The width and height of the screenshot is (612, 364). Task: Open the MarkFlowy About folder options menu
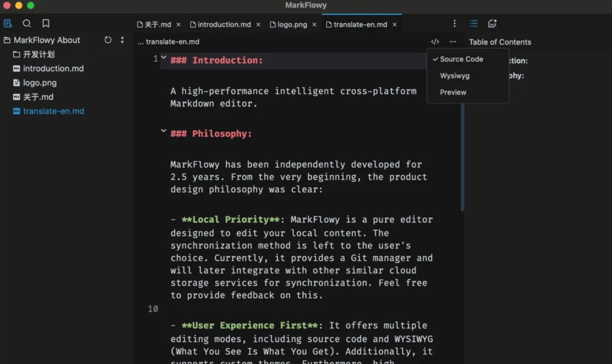coord(122,40)
